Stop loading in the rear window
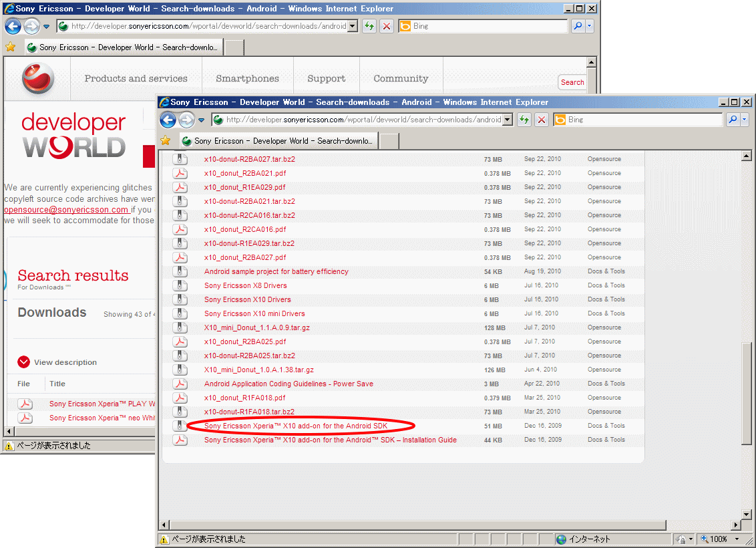Viewport: 756px width, 548px height. 387,26
